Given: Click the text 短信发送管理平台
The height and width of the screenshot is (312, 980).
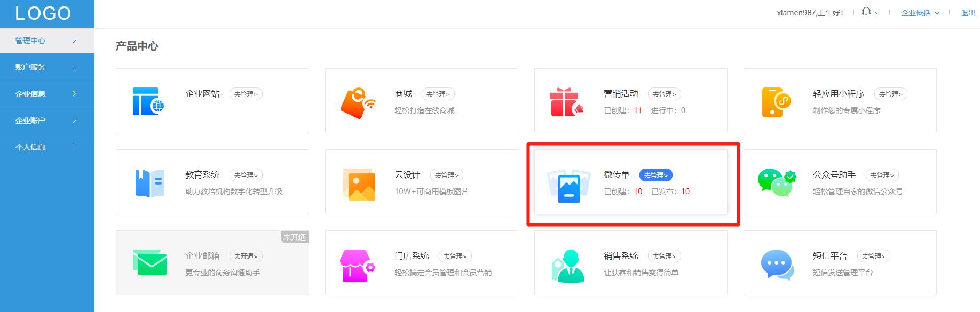Looking at the screenshot, I should coord(843,273).
